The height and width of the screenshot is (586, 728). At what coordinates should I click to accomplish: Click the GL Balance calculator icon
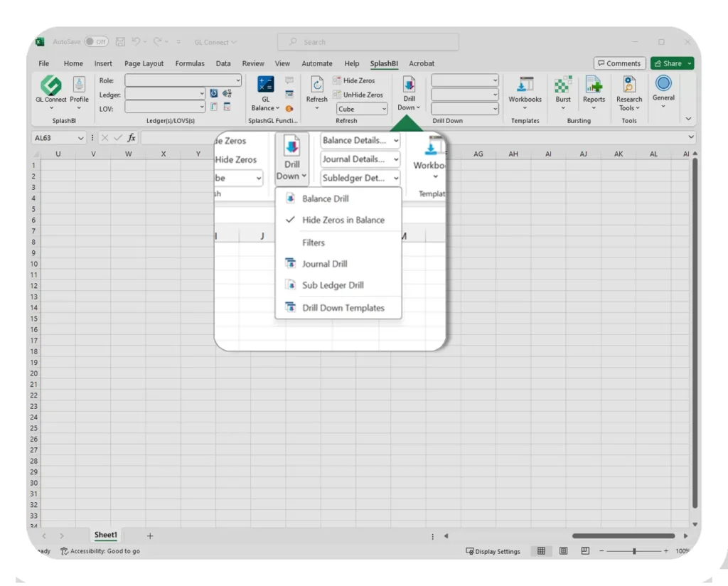(265, 84)
